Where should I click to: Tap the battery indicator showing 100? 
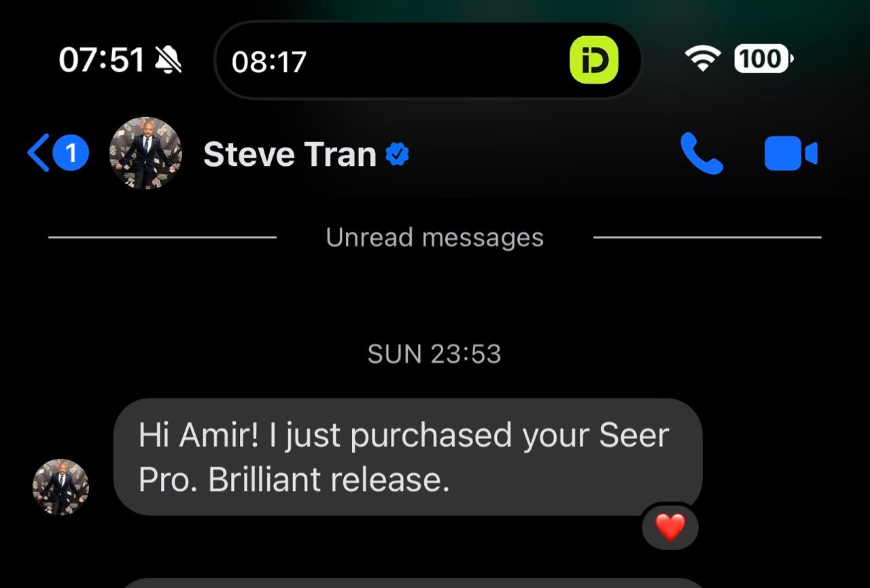coord(764,60)
